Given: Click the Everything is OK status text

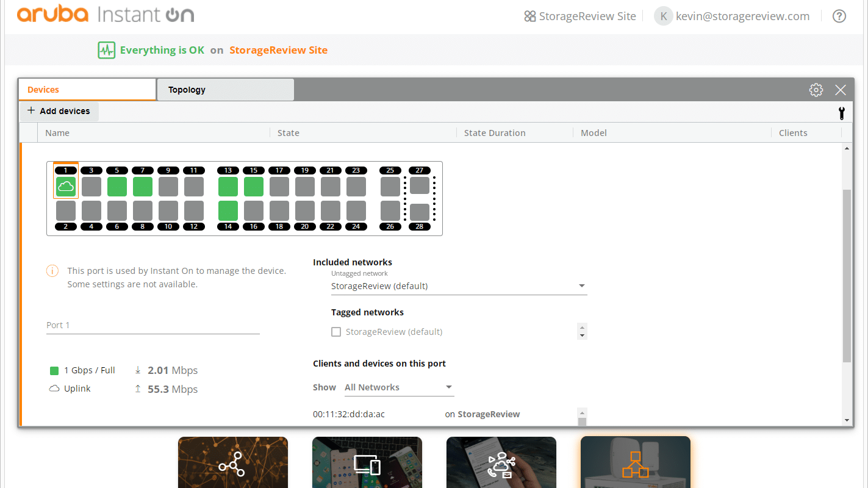Looking at the screenshot, I should (x=162, y=50).
